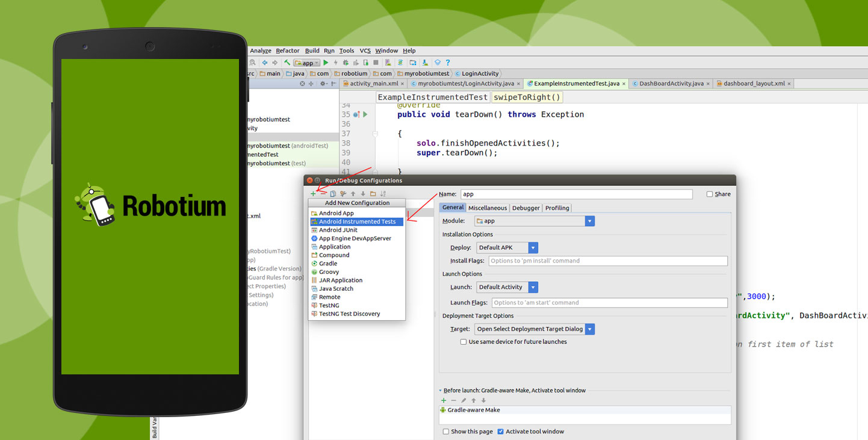Select Android JUnit configuration type
The image size is (868, 440).
pos(338,230)
